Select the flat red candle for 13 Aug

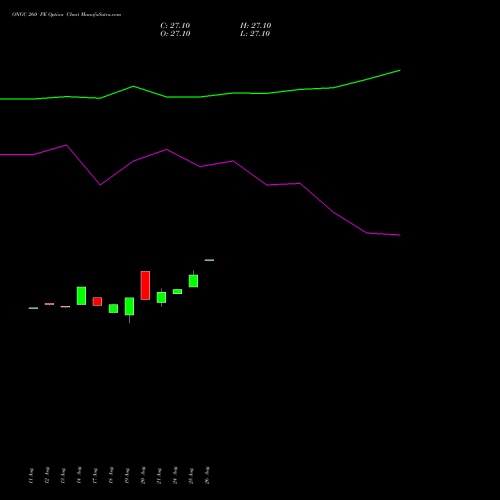(x=65, y=306)
